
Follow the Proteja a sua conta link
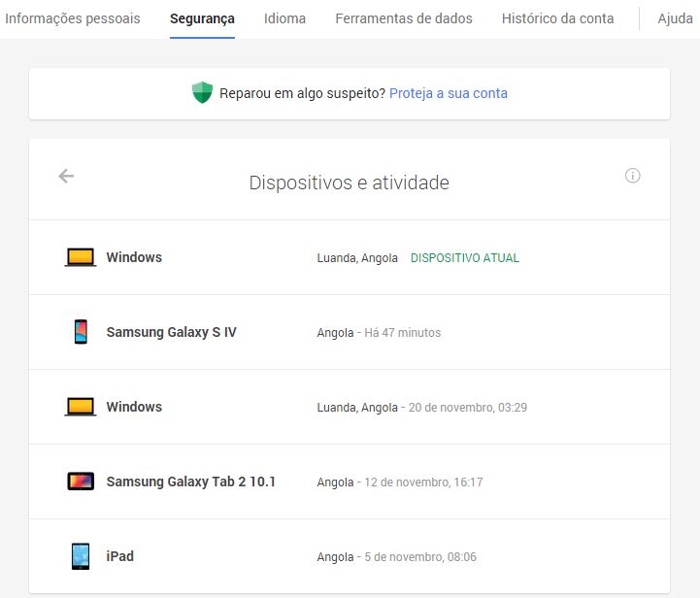click(449, 93)
